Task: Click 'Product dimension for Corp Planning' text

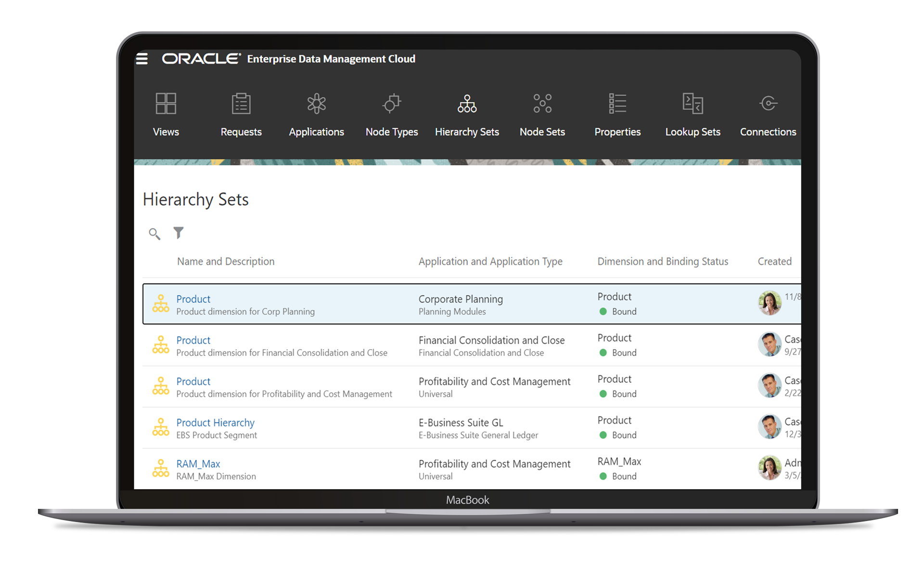Action: click(x=245, y=312)
